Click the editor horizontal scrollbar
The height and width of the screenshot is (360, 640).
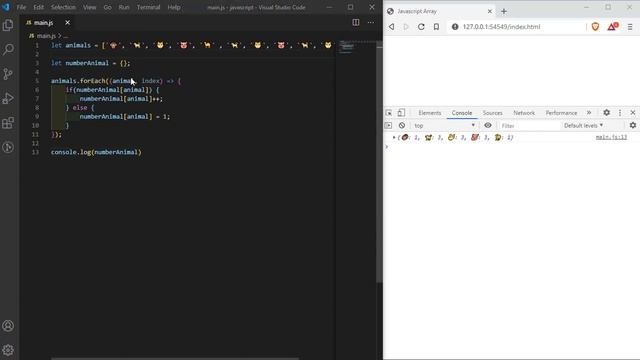(175, 358)
